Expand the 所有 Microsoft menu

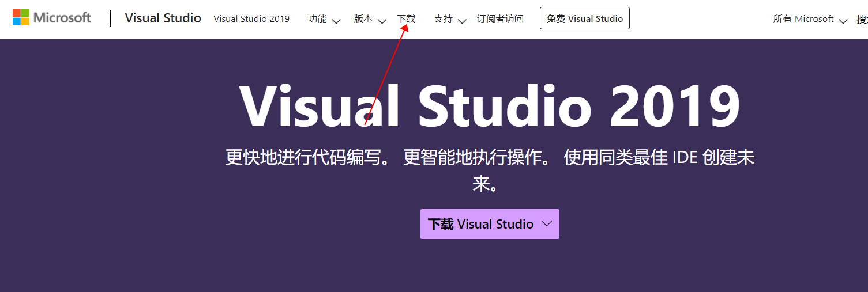coord(810,19)
